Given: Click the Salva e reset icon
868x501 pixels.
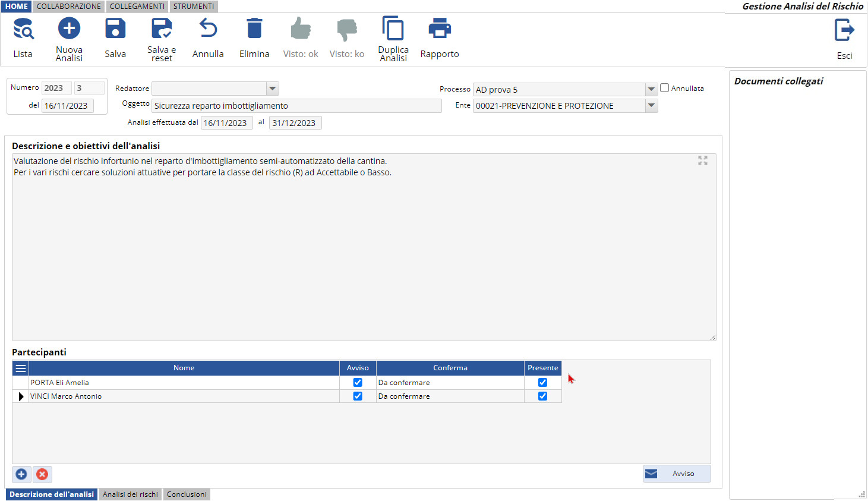Looking at the screenshot, I should [x=162, y=29].
